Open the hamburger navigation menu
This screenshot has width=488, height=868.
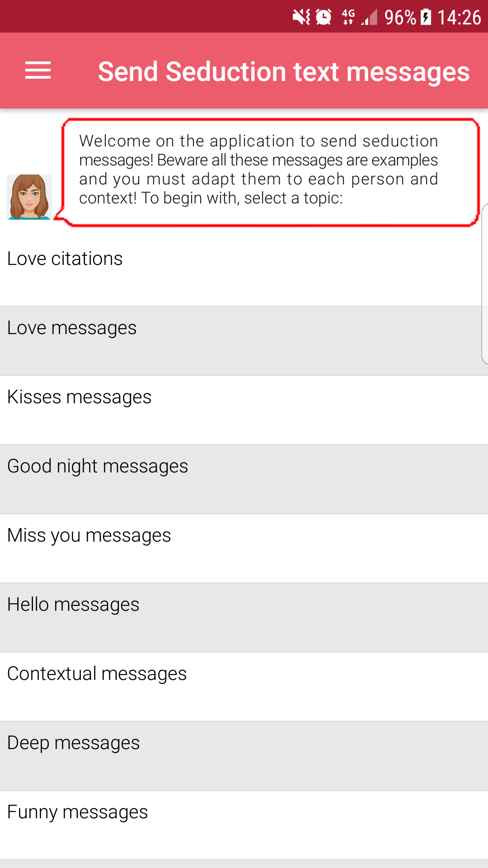point(38,71)
